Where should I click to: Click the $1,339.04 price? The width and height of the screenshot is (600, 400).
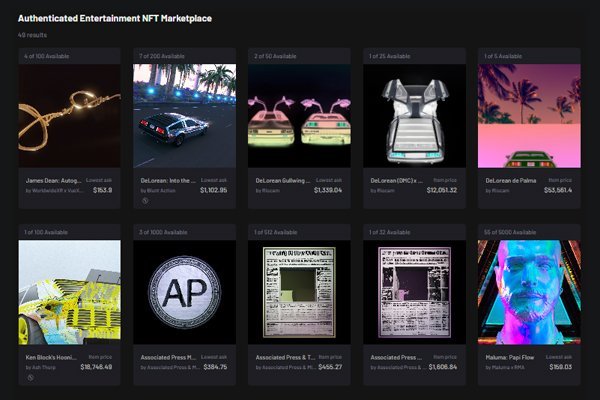coord(328,190)
